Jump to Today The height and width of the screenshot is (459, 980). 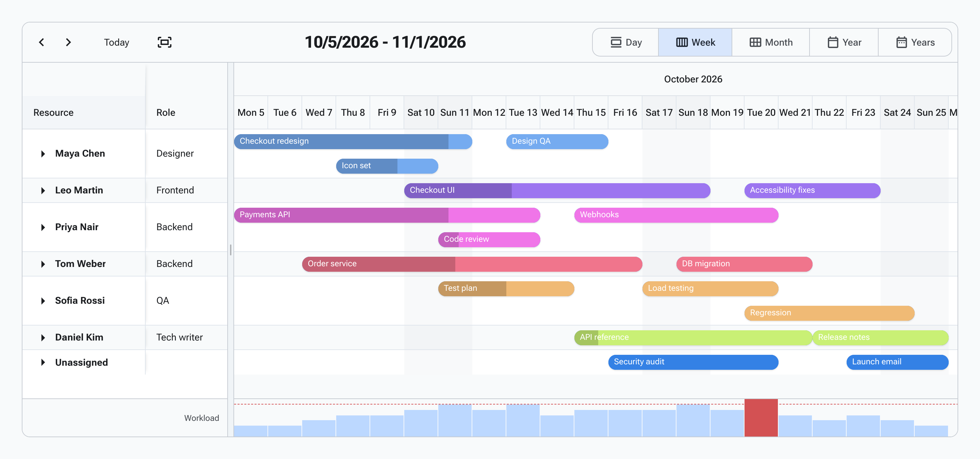point(116,42)
